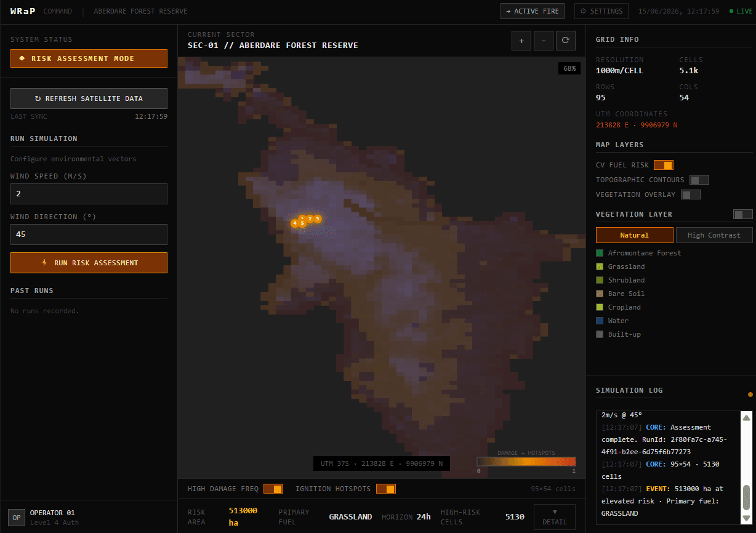This screenshot has width=756, height=533.
Task: Click the simulation log scroll-up arrow
Action: tap(746, 418)
